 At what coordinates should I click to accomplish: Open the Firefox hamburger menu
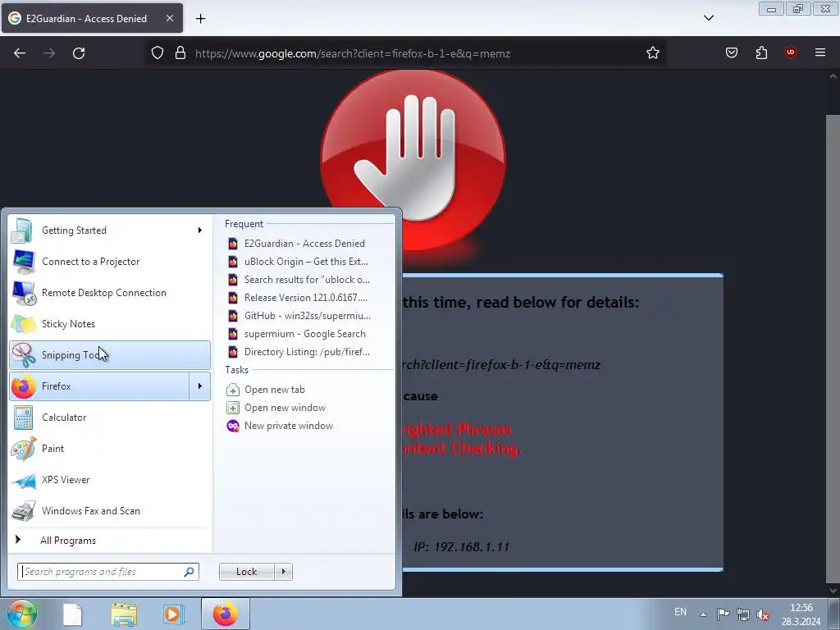pos(820,52)
